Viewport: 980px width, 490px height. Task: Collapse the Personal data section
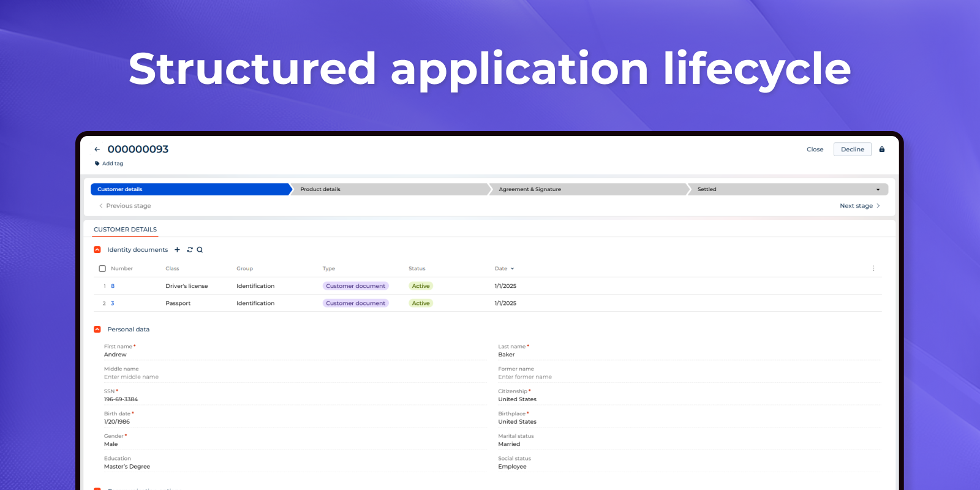coord(97,330)
